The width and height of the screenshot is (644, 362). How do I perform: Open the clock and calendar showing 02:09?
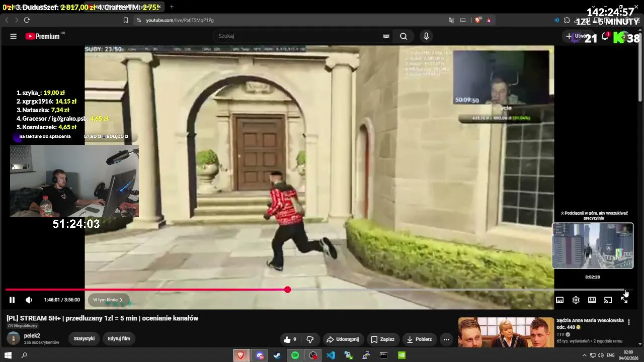click(628, 355)
